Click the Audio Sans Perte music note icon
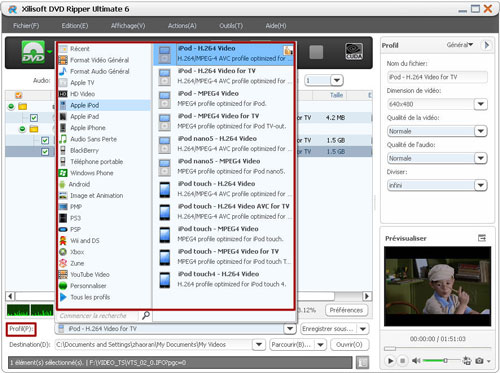Screen dimensions: 500x373 click(x=63, y=139)
